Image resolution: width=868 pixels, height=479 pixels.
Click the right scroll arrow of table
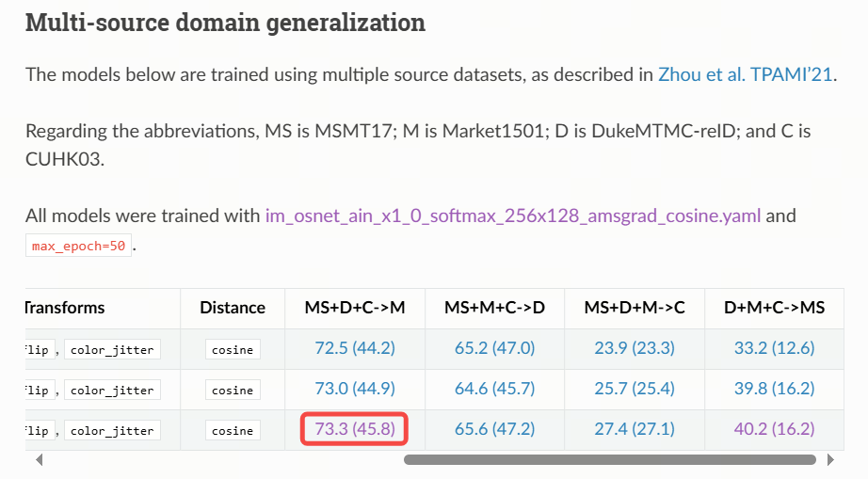(x=829, y=460)
